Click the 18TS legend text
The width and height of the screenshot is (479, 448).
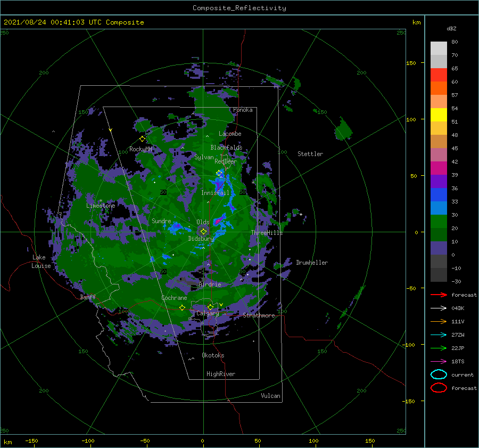click(458, 361)
